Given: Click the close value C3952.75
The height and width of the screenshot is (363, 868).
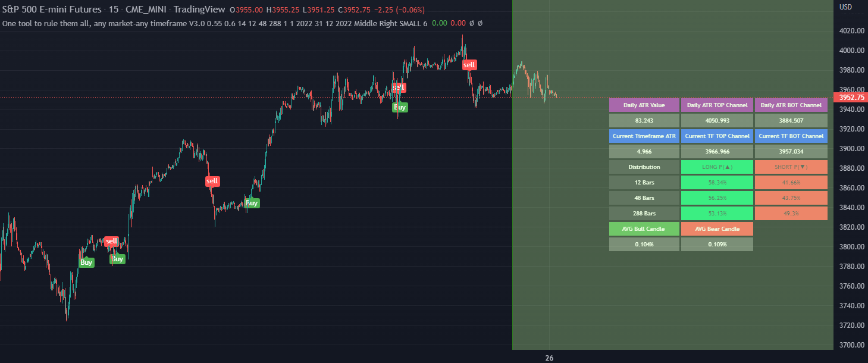Looking at the screenshot, I should pyautogui.click(x=355, y=10).
